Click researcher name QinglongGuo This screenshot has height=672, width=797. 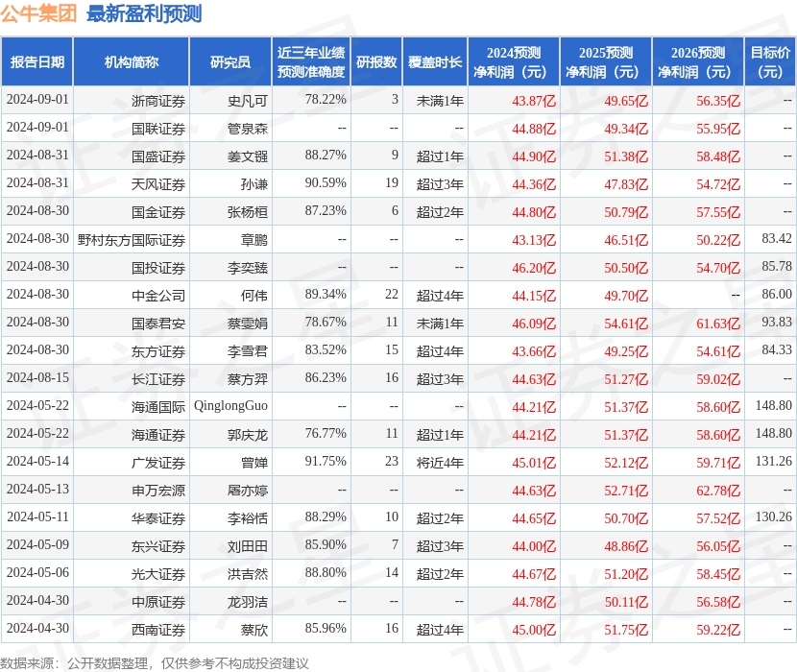230,406
